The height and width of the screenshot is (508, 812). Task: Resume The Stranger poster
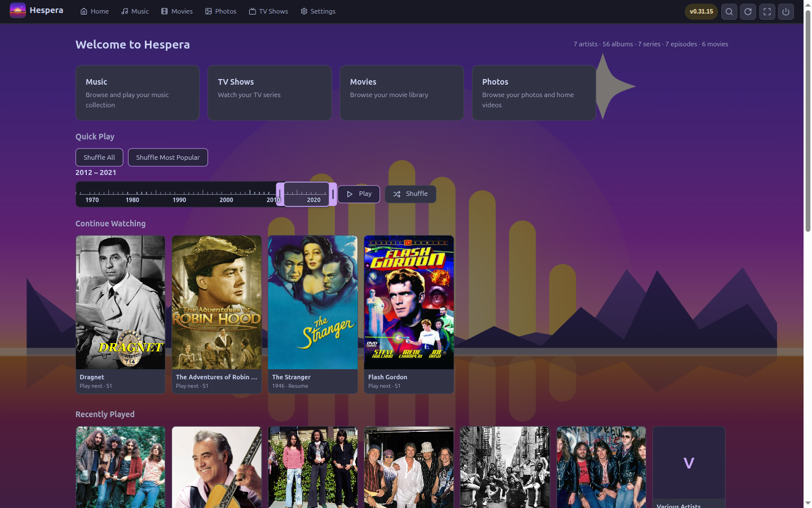[x=313, y=303]
